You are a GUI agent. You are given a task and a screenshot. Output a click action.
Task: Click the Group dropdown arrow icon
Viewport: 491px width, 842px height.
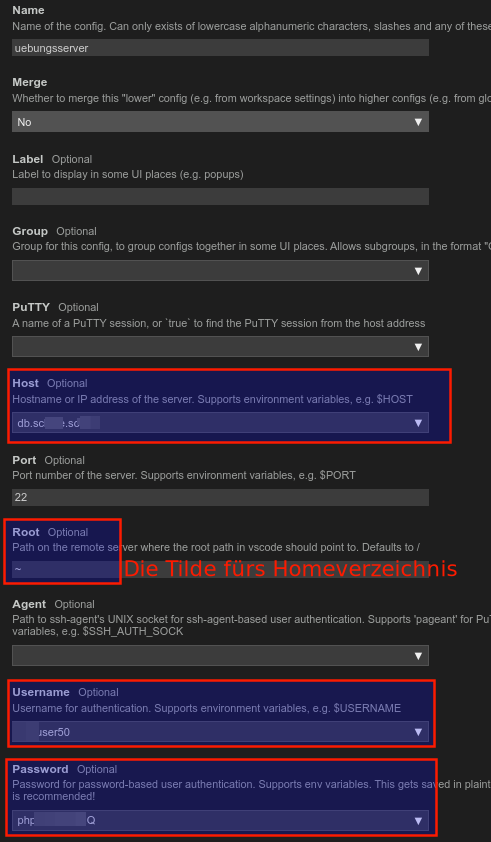pyautogui.click(x=418, y=271)
